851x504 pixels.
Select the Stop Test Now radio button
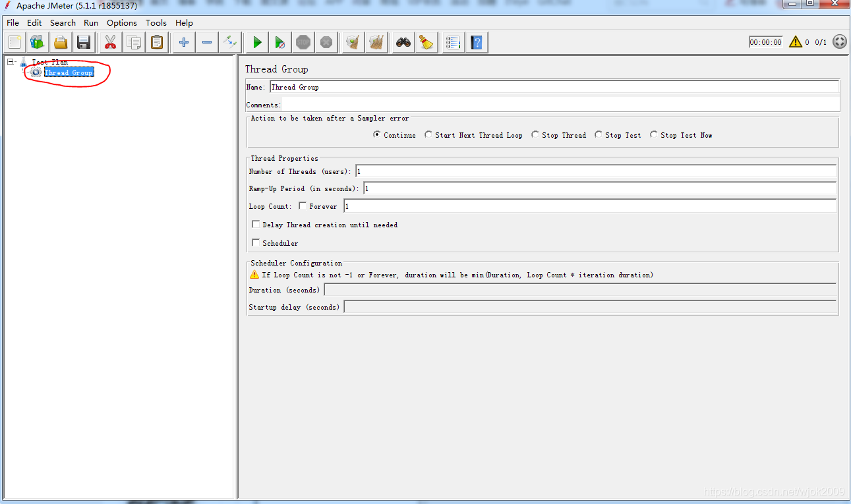click(x=654, y=134)
